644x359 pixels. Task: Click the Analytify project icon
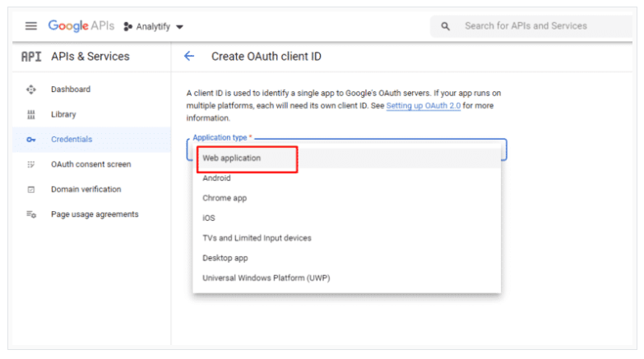[x=127, y=26]
